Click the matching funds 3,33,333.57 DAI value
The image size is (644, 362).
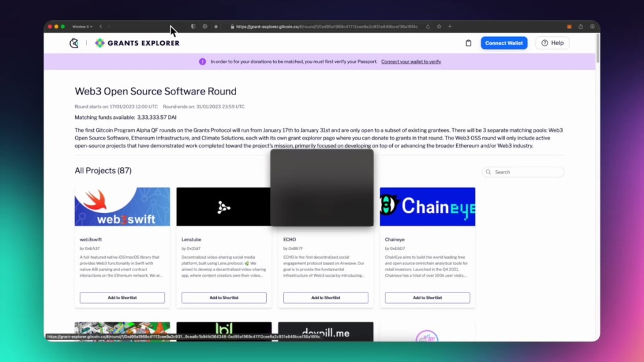point(157,117)
